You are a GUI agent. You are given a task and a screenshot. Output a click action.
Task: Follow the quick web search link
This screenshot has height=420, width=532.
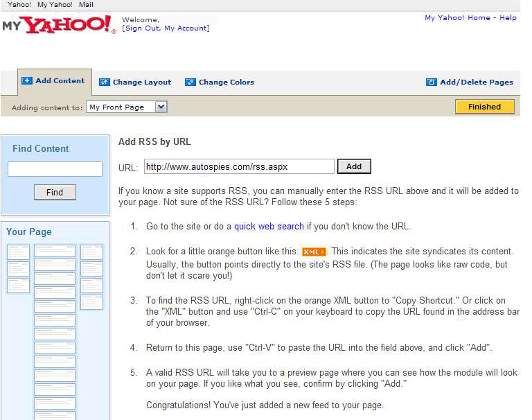point(269,227)
